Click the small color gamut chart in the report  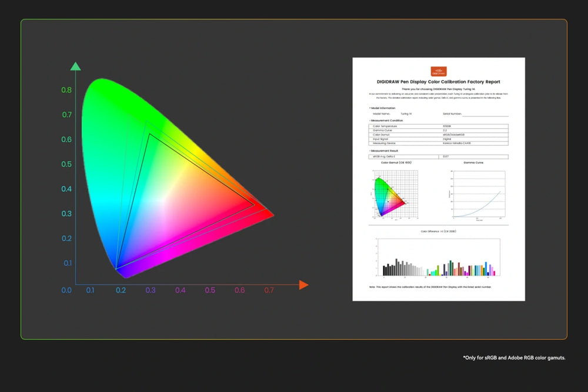pos(395,194)
